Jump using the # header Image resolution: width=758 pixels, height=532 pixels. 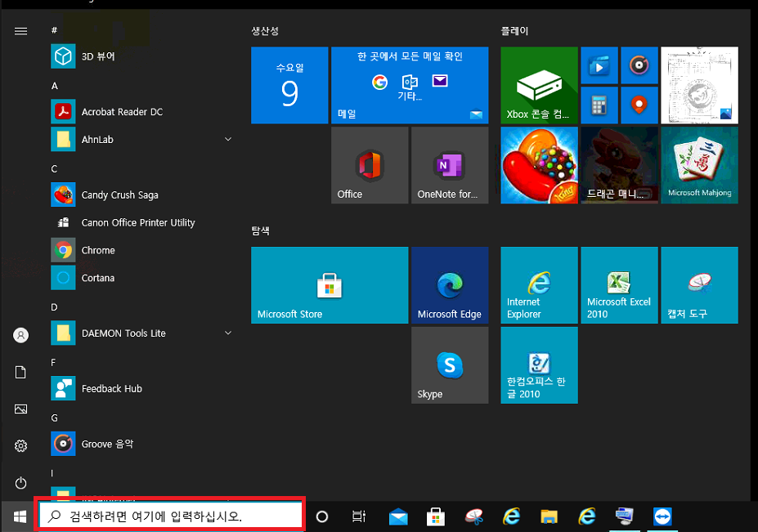pyautogui.click(x=54, y=30)
